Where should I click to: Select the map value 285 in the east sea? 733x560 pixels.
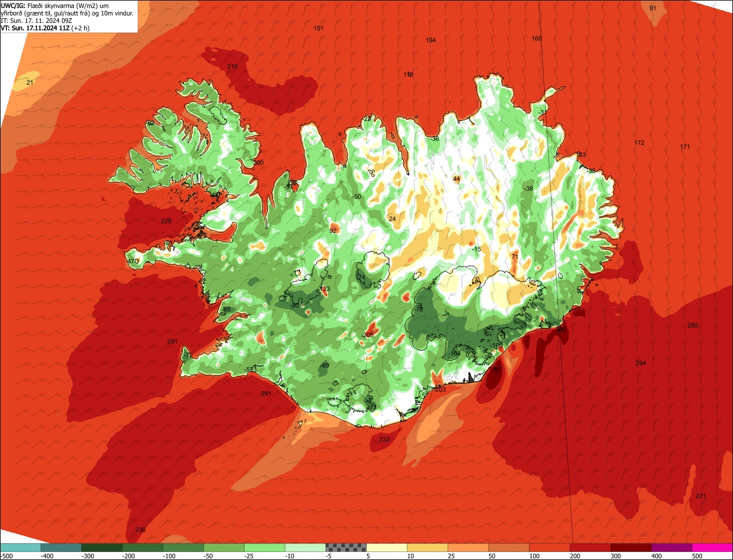click(693, 325)
